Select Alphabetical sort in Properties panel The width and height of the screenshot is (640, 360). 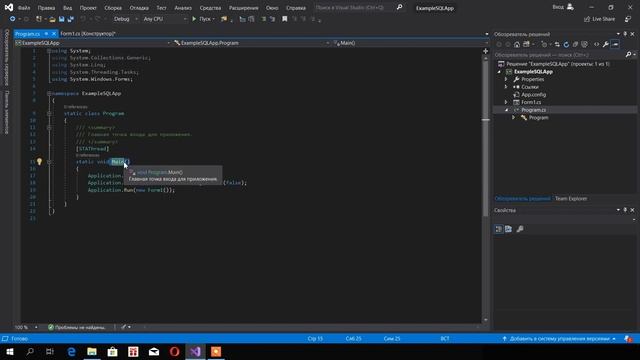(508, 229)
